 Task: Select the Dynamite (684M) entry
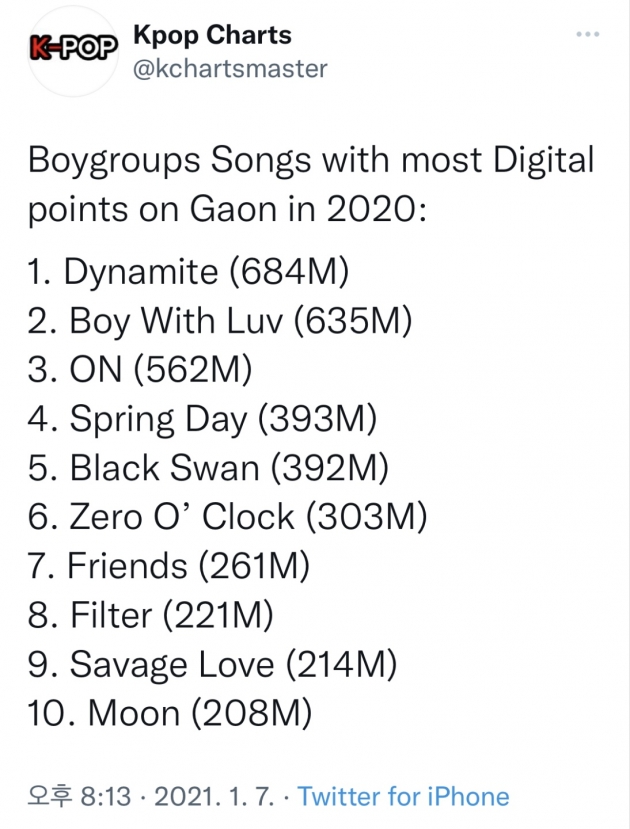(x=189, y=271)
